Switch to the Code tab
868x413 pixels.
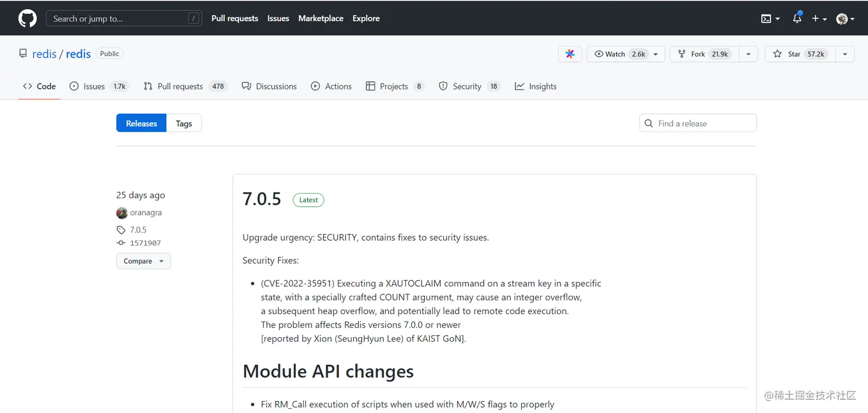point(39,86)
